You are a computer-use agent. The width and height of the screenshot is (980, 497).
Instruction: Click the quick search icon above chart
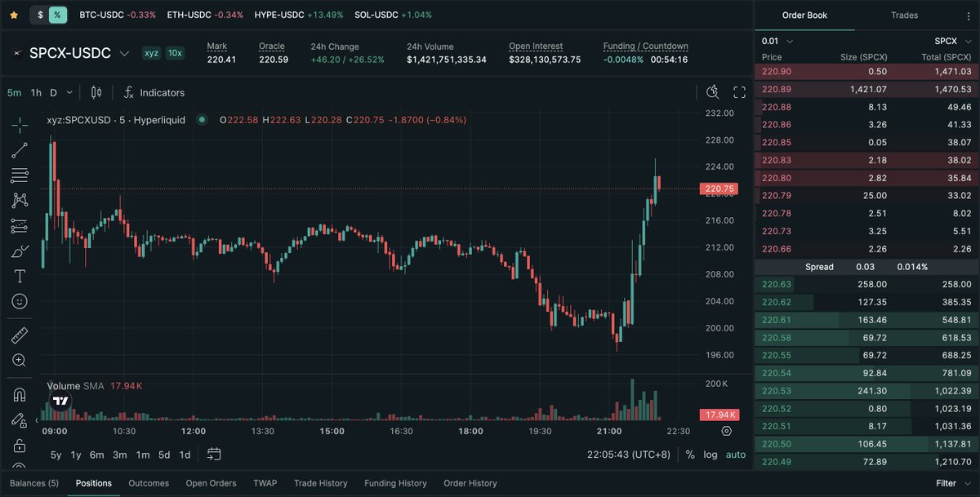coord(712,92)
